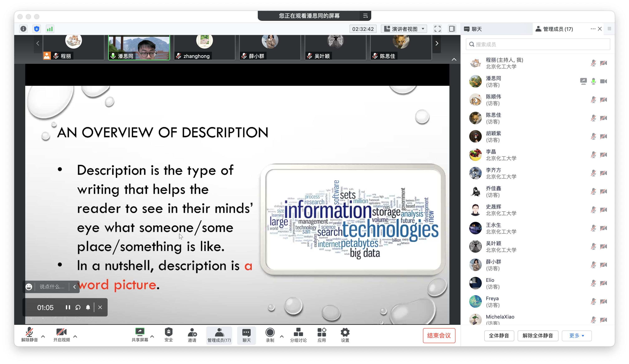Collapse the participant video strip
Viewport: 629px width, 364px height.
click(454, 59)
